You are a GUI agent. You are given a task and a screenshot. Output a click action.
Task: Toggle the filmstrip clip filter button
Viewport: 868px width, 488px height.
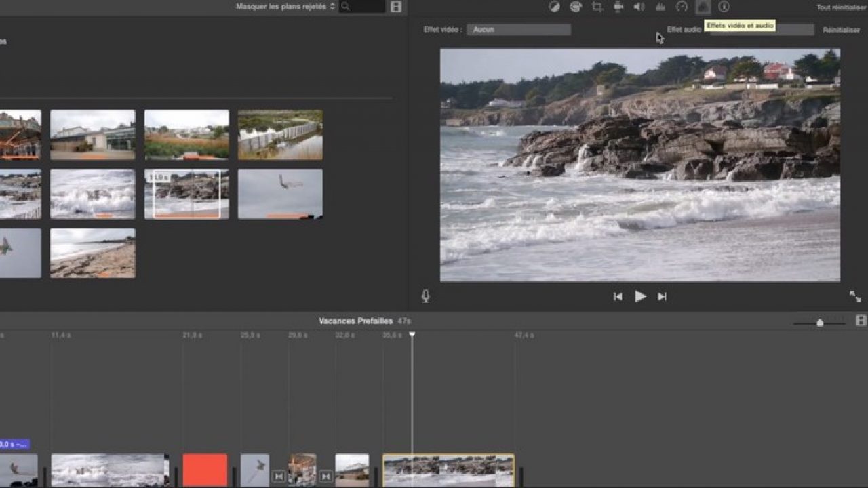(x=396, y=7)
